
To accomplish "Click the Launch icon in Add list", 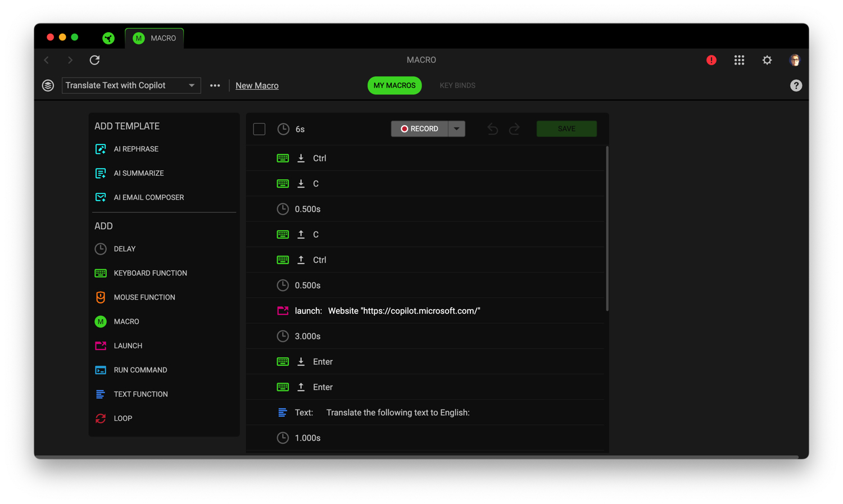I will pyautogui.click(x=101, y=346).
